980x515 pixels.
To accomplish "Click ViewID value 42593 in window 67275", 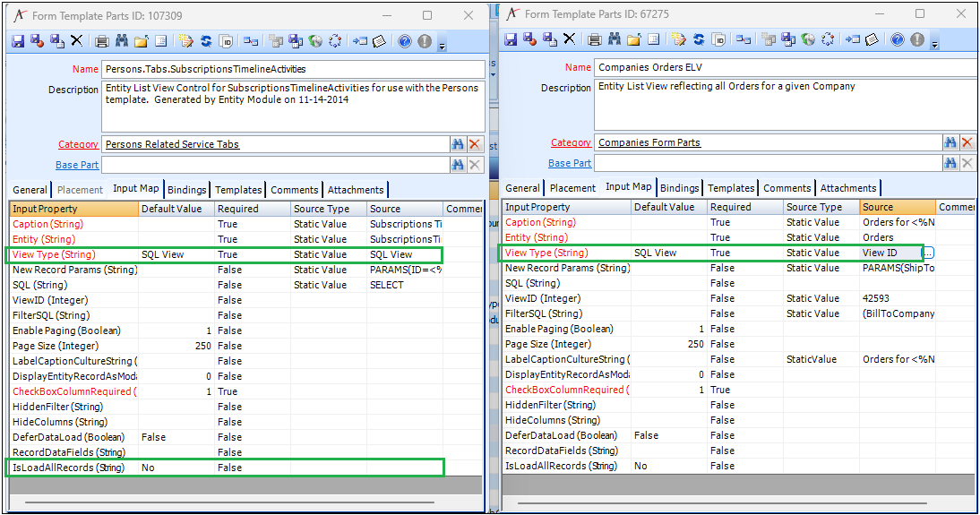I will pyautogui.click(x=897, y=299).
